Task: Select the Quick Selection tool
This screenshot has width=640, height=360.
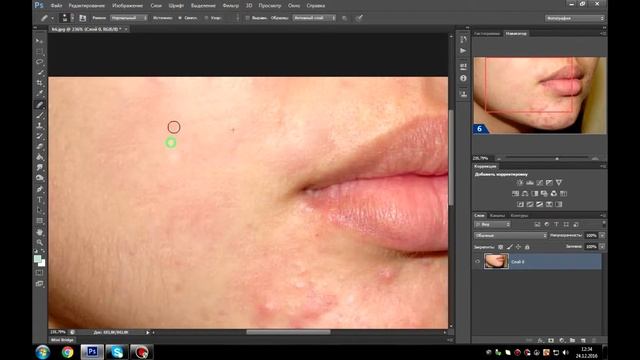Action: [39, 73]
